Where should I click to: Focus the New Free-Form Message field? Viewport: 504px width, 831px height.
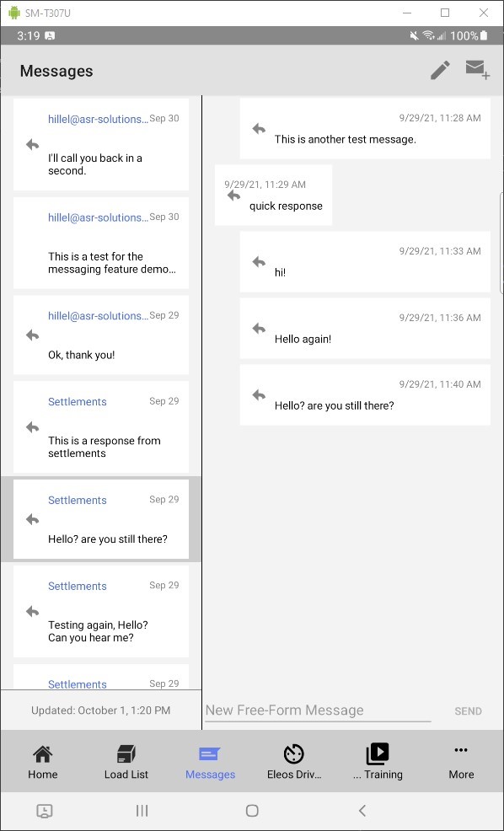tap(318, 710)
